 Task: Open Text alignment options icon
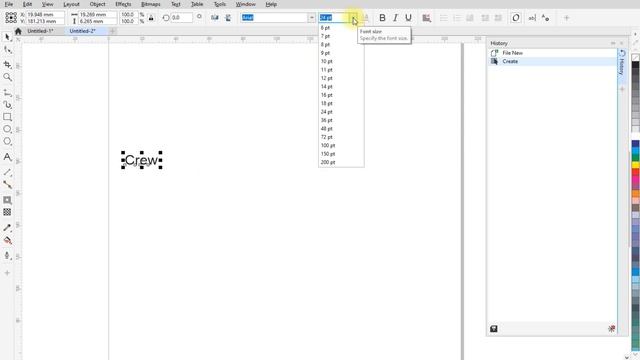[x=427, y=18]
